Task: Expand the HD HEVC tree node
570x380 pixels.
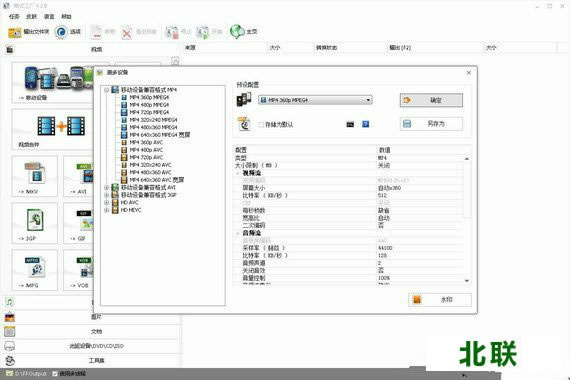Action: [x=107, y=210]
